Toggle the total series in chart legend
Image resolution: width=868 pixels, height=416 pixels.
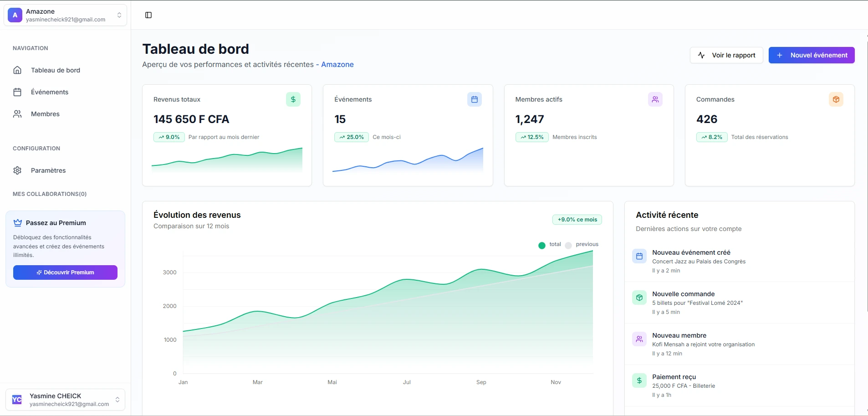click(550, 245)
